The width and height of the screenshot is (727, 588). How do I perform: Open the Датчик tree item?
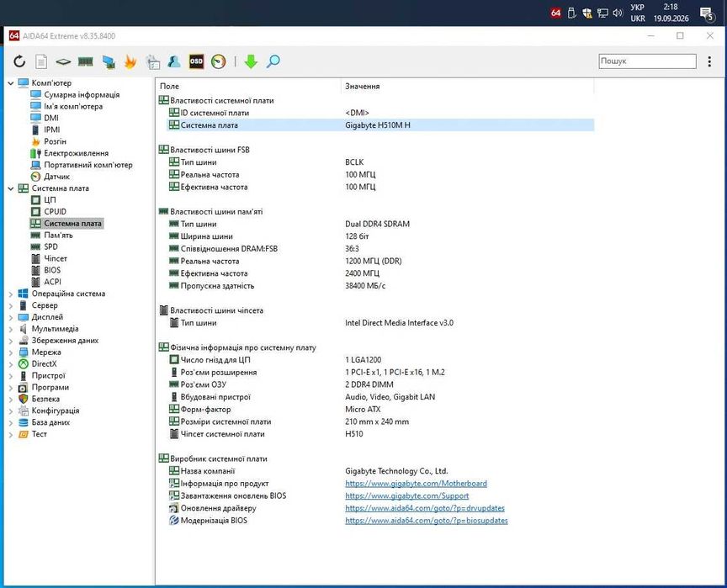[x=56, y=177]
